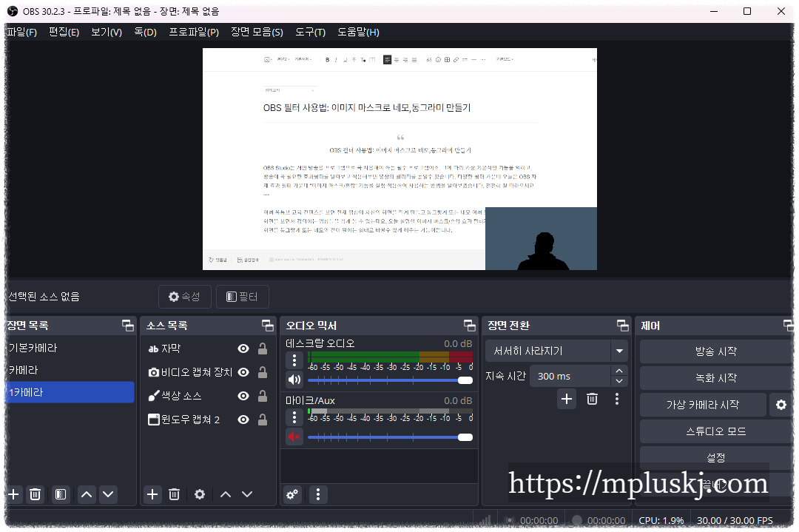Viewport: 799px width, 532px height.
Task: Add a new source with the plus icon
Action: 152,494
